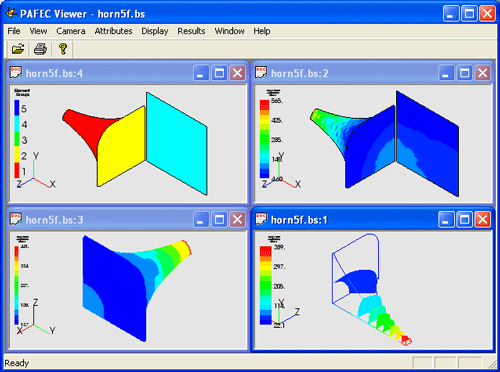Open the File menu
The height and width of the screenshot is (372, 500).
pyautogui.click(x=14, y=31)
